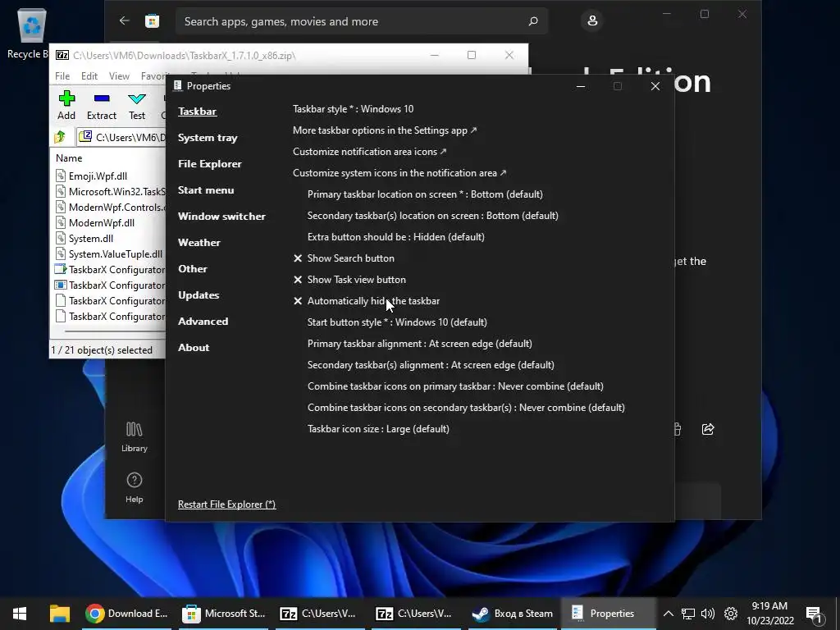Open Customize notification area icons link
Screen dimensions: 840x630
[x=369, y=152]
